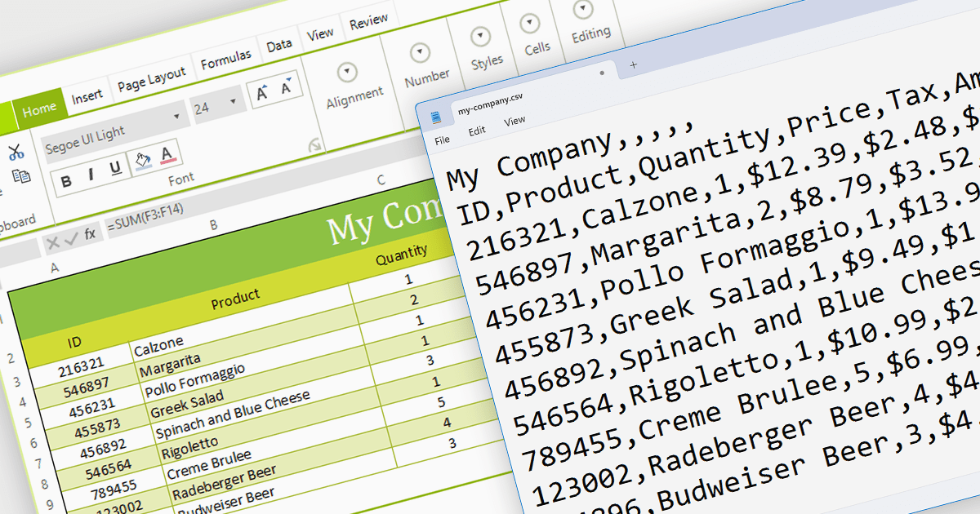Add new Notepad tab with plus button

(x=634, y=65)
